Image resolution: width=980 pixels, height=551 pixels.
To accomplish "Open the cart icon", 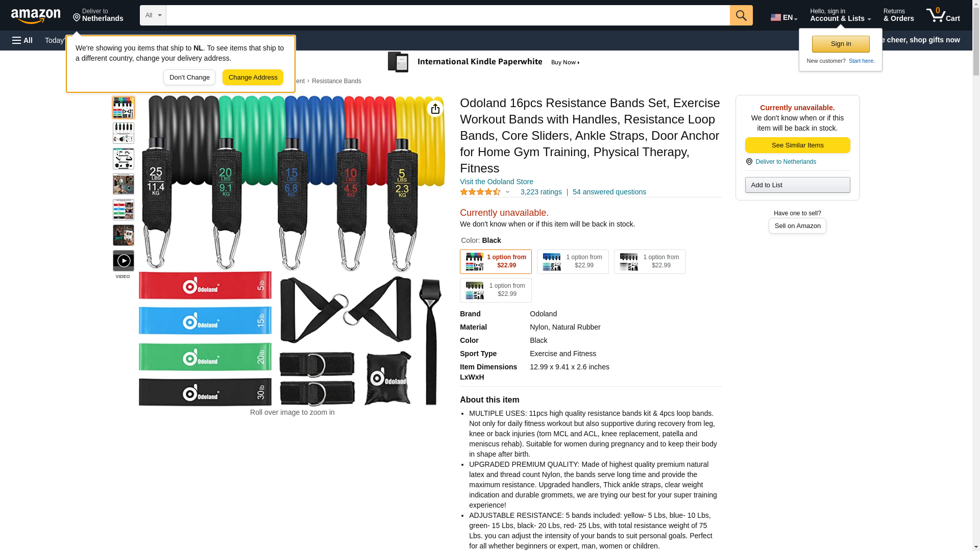I will [x=943, y=15].
